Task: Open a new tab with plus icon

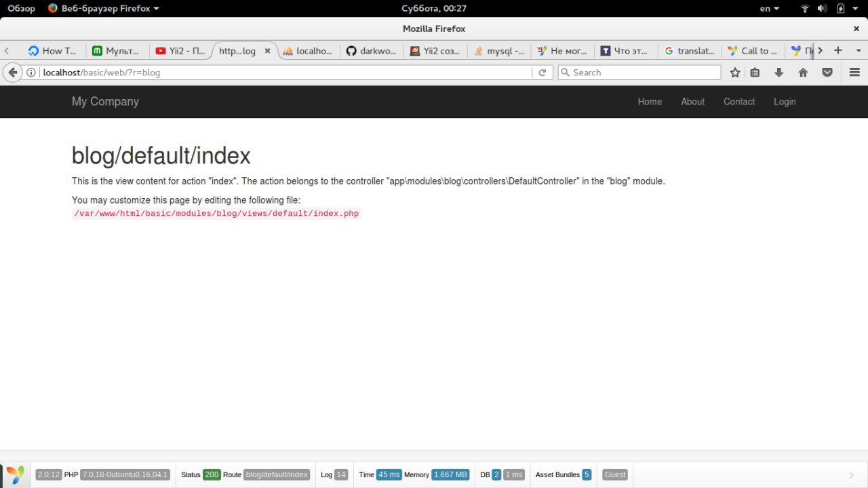Action: tap(838, 50)
